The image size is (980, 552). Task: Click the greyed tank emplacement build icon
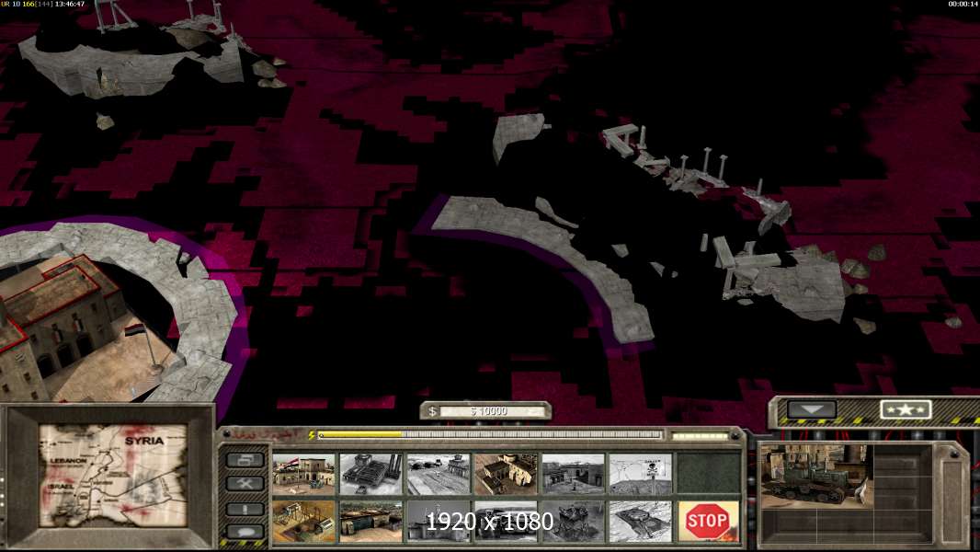pyautogui.click(x=574, y=521)
